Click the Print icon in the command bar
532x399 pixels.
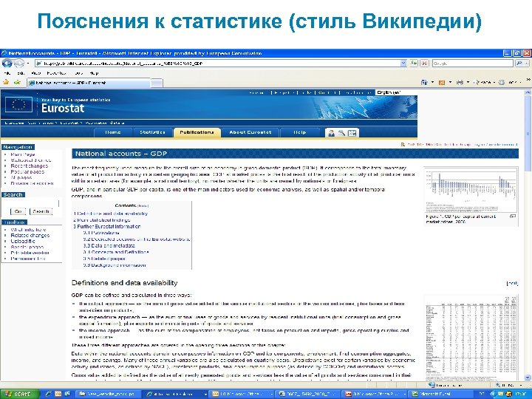click(x=460, y=82)
